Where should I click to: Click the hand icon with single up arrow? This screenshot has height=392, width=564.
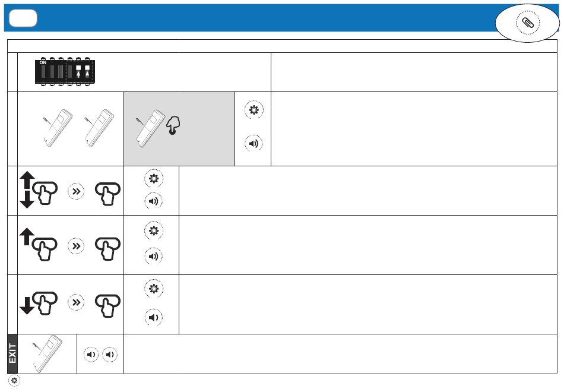coord(39,245)
